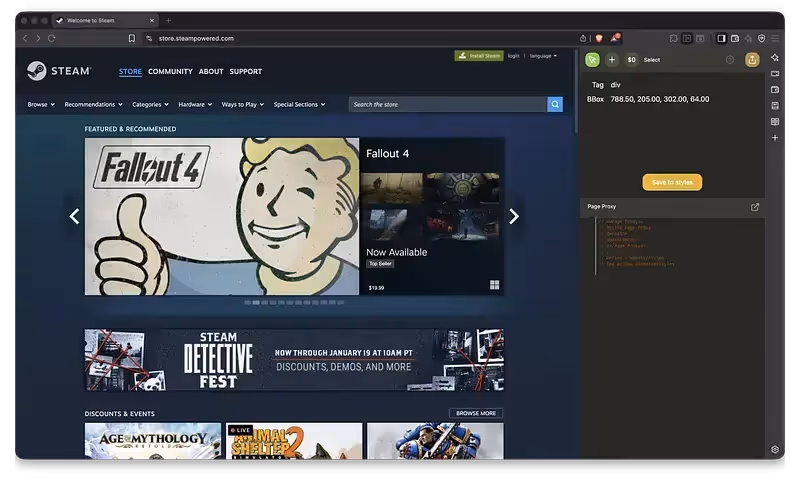The width and height of the screenshot is (800, 478).
Task: Click in the Search the store field
Action: tap(447, 105)
